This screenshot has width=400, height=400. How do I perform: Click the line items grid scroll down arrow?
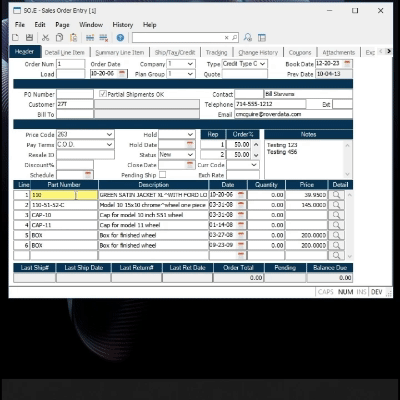[349, 256]
